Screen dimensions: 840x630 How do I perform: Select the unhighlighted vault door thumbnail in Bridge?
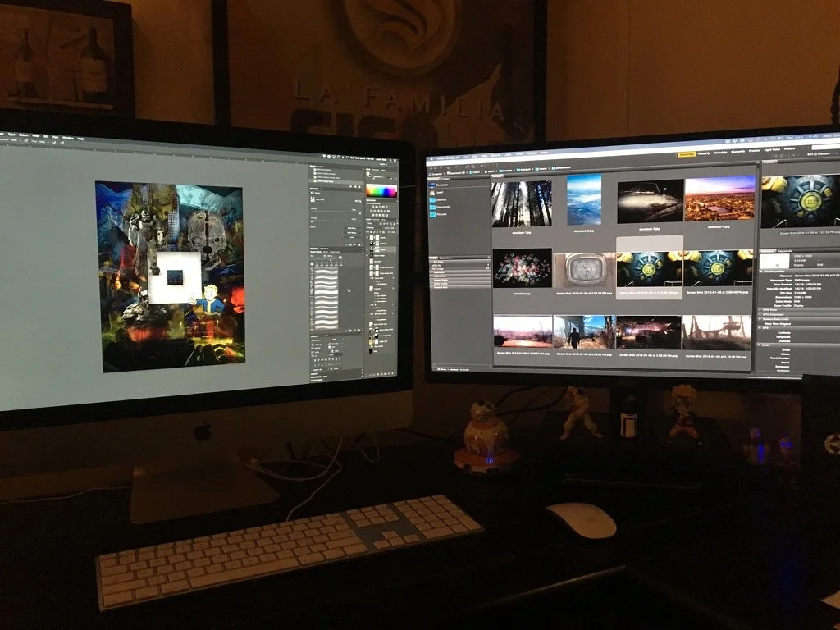(x=717, y=268)
